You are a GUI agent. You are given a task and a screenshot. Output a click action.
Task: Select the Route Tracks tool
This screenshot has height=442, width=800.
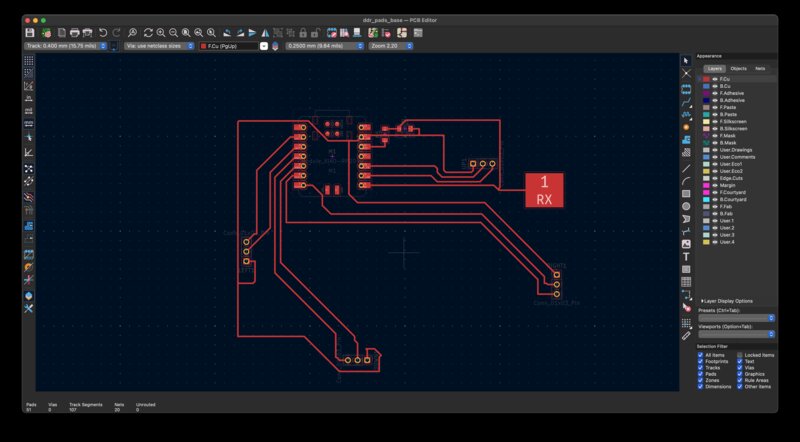point(686,102)
